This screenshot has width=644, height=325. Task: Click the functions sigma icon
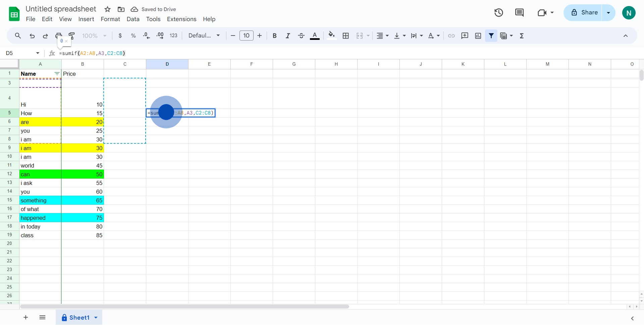click(x=522, y=36)
